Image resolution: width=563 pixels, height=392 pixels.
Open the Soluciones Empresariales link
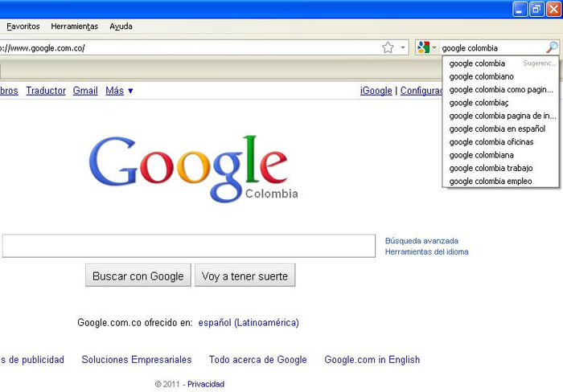[137, 359]
